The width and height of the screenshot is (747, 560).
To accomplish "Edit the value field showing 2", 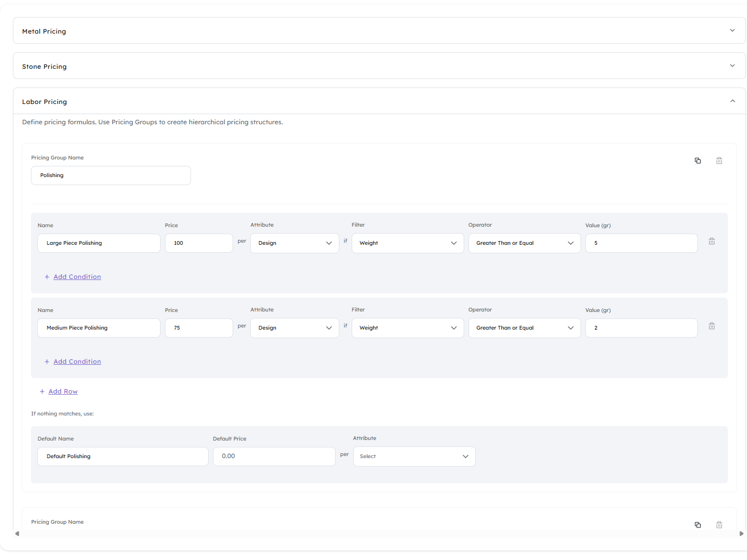I will 641,328.
